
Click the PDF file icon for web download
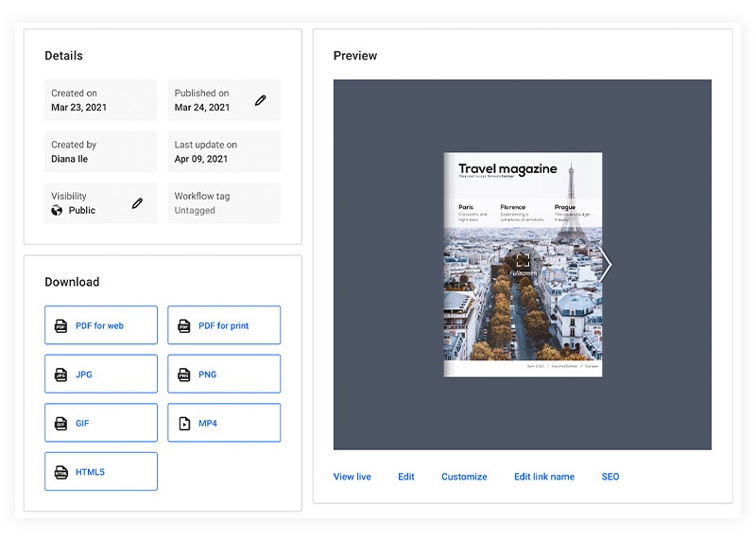(x=61, y=325)
